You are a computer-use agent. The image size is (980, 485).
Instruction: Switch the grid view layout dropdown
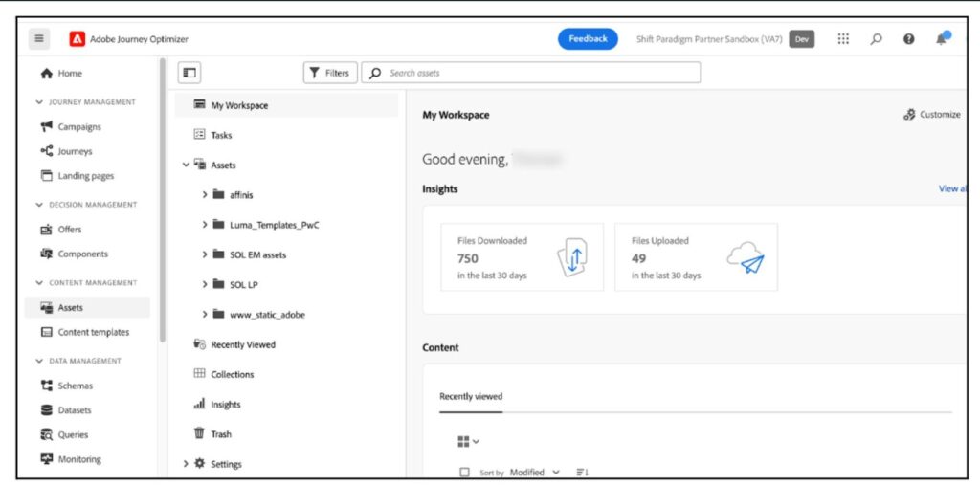(468, 442)
